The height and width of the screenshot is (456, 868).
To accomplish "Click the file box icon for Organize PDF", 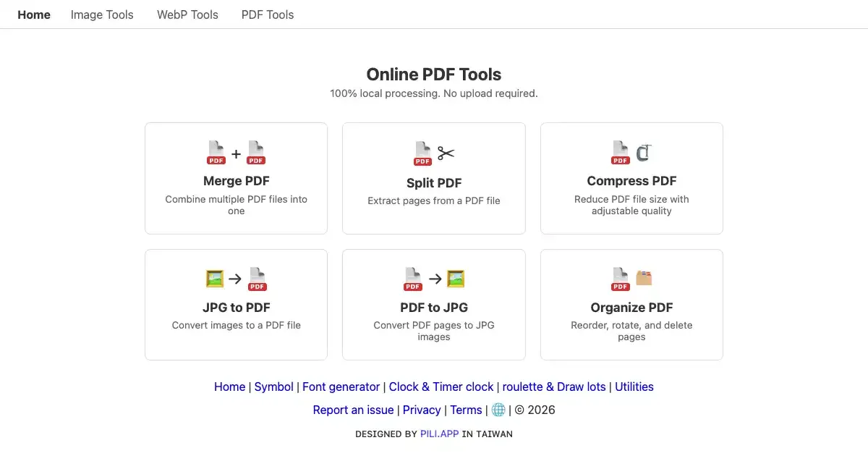I will [x=643, y=278].
